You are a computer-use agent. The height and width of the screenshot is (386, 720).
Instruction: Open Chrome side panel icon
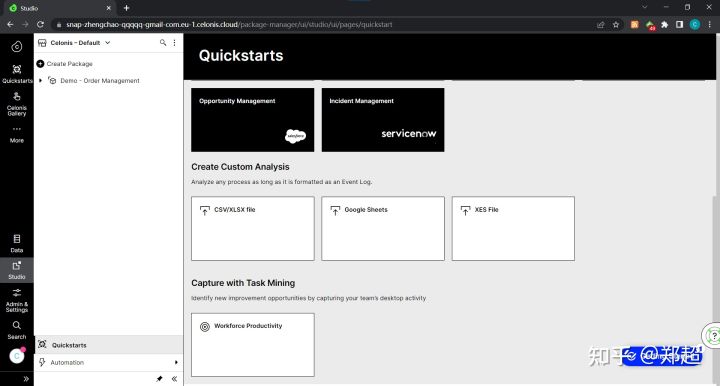(x=680, y=25)
